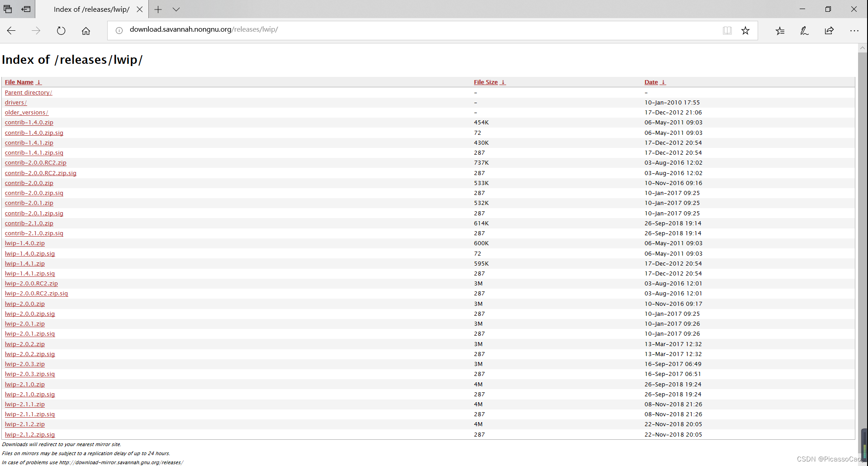Download contrib-1.4.1.zip

tap(29, 143)
